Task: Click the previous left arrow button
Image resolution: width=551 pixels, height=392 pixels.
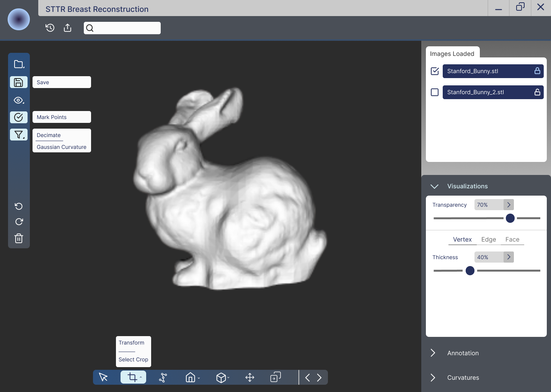Action: 308,378
